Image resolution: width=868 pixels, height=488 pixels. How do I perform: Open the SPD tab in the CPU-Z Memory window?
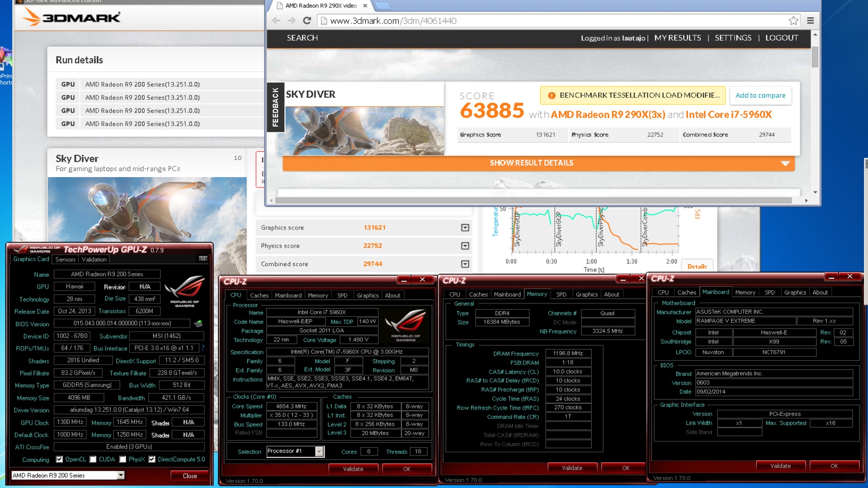click(x=561, y=295)
